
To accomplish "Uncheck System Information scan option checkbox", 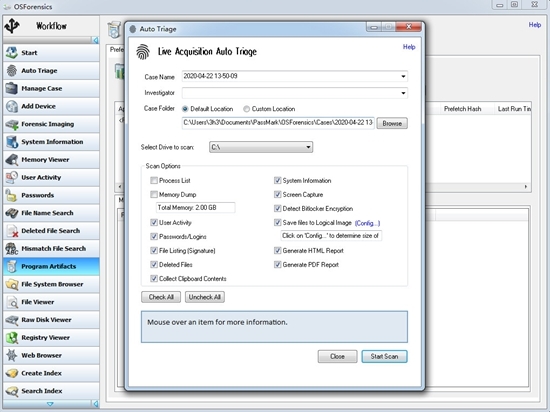I will coord(277,181).
